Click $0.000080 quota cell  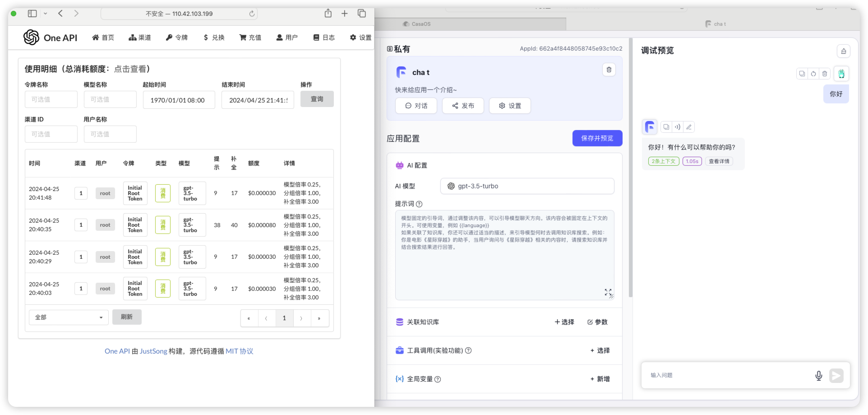pyautogui.click(x=262, y=225)
